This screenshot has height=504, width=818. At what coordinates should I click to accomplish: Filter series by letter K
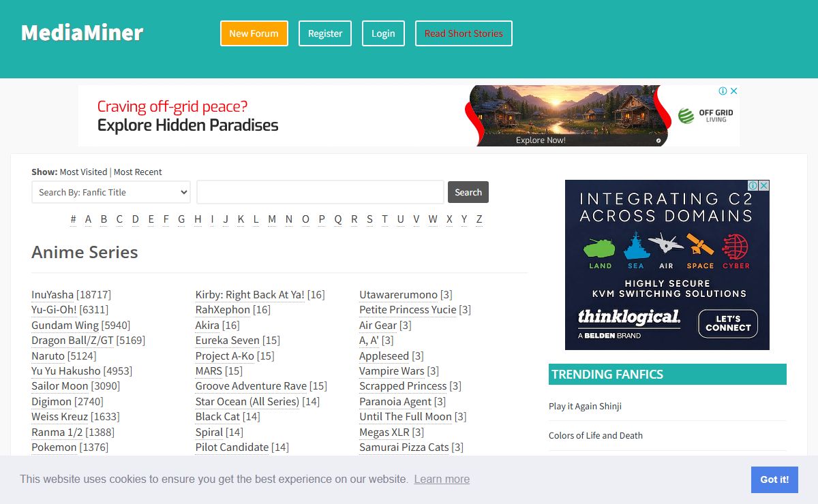pos(241,219)
